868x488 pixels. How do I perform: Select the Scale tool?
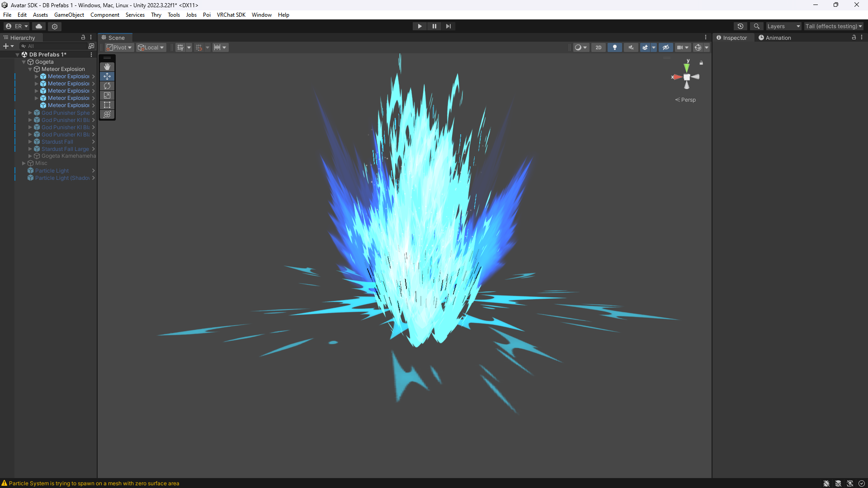point(107,95)
